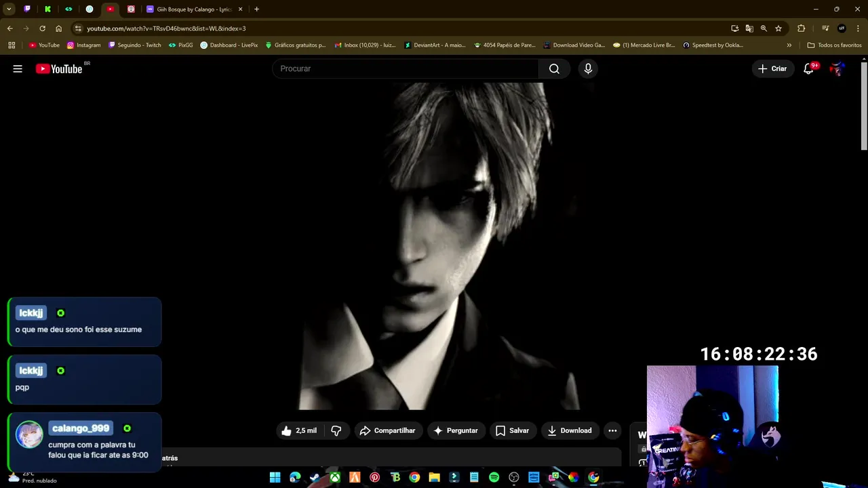Open the YouTube hamburger guide menu
The height and width of the screenshot is (488, 868).
[18, 68]
